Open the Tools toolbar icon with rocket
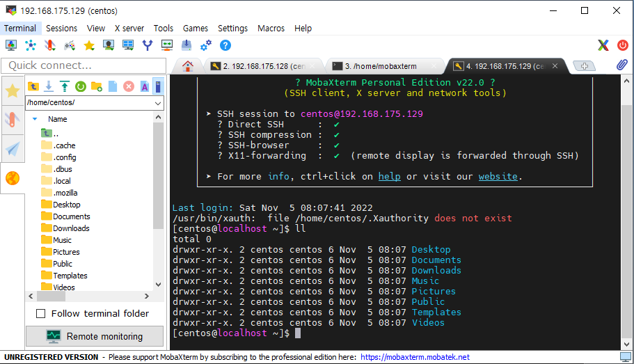634x364 pixels. click(49, 45)
